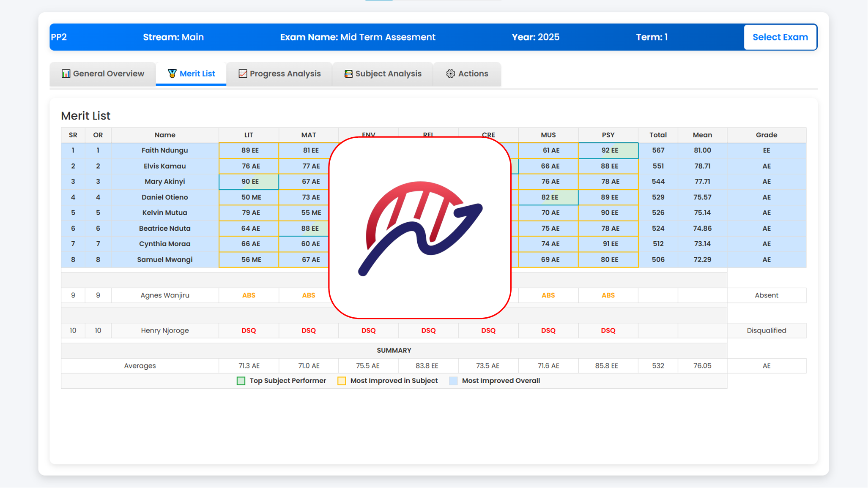Select the ABS entry for Agnes Wanjiru under MAT
The image size is (868, 488).
[x=308, y=295]
